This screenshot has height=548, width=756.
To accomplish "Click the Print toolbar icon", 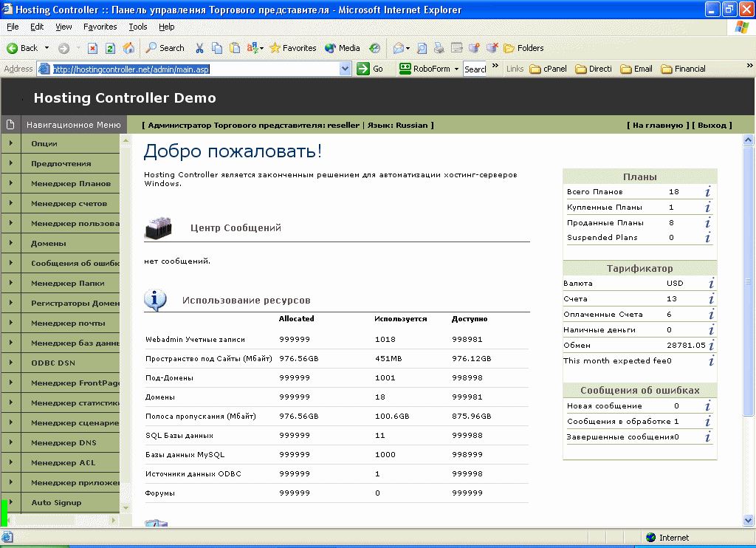I will [439, 48].
